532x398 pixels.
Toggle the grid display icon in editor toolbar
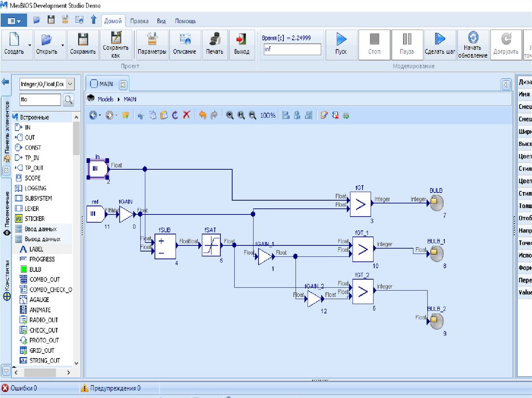pos(346,115)
